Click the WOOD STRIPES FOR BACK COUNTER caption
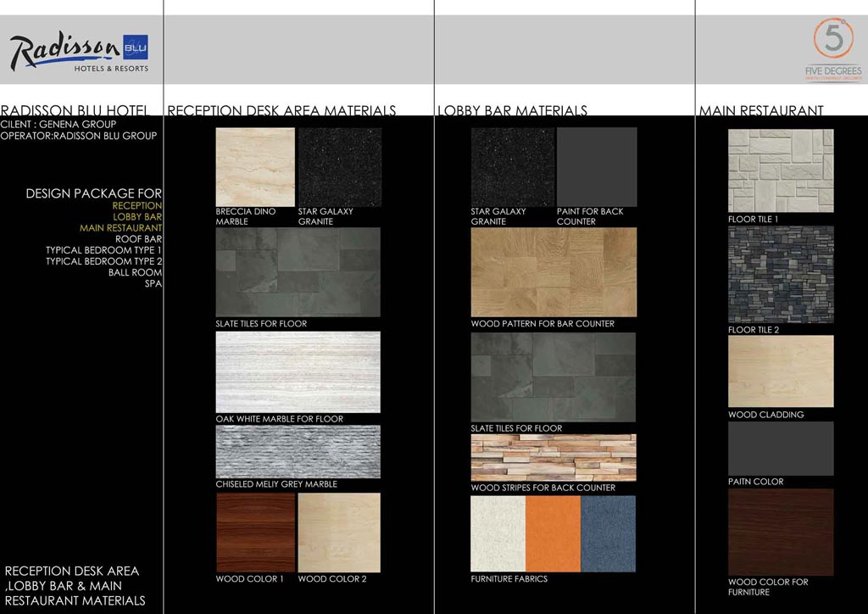 543,488
